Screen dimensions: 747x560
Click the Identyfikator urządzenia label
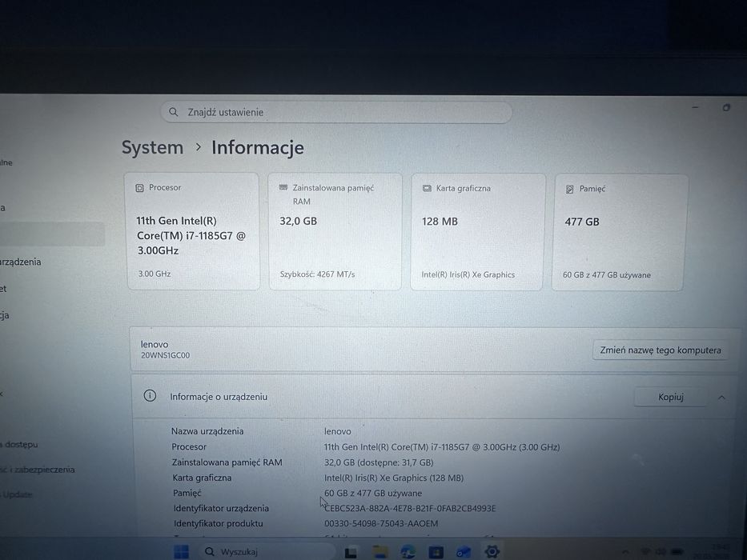coord(221,508)
